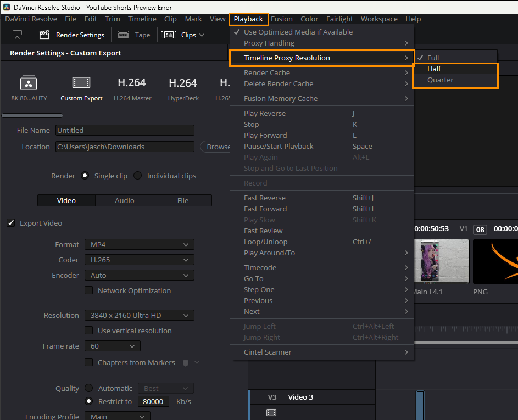Choose Quarter proxy resolution
Screen dimensions: 518x420
(455, 80)
